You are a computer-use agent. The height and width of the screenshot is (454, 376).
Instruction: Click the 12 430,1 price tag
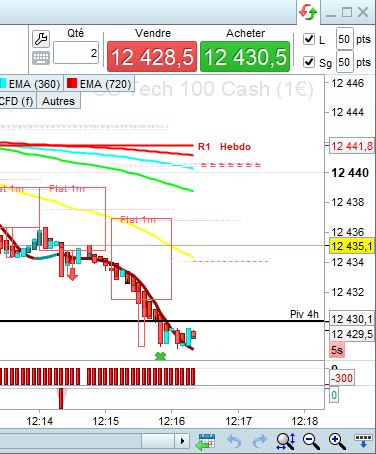click(x=352, y=319)
